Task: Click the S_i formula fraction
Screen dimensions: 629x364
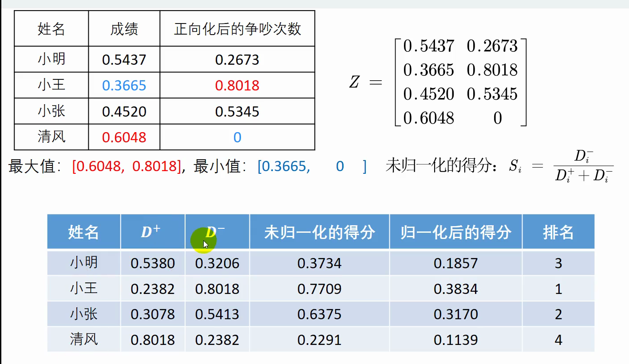Action: (x=584, y=166)
